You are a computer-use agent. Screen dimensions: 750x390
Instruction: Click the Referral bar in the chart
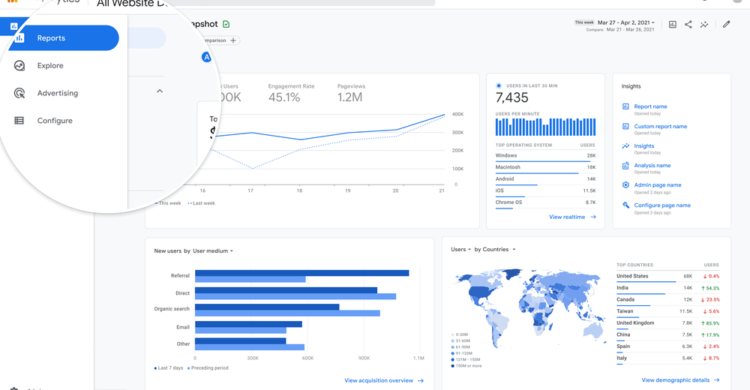[x=302, y=273]
